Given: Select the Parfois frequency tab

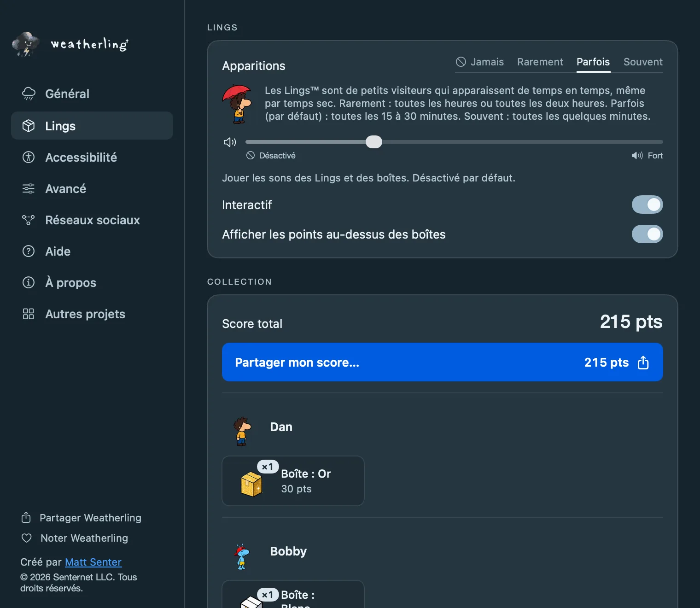Looking at the screenshot, I should (x=593, y=62).
